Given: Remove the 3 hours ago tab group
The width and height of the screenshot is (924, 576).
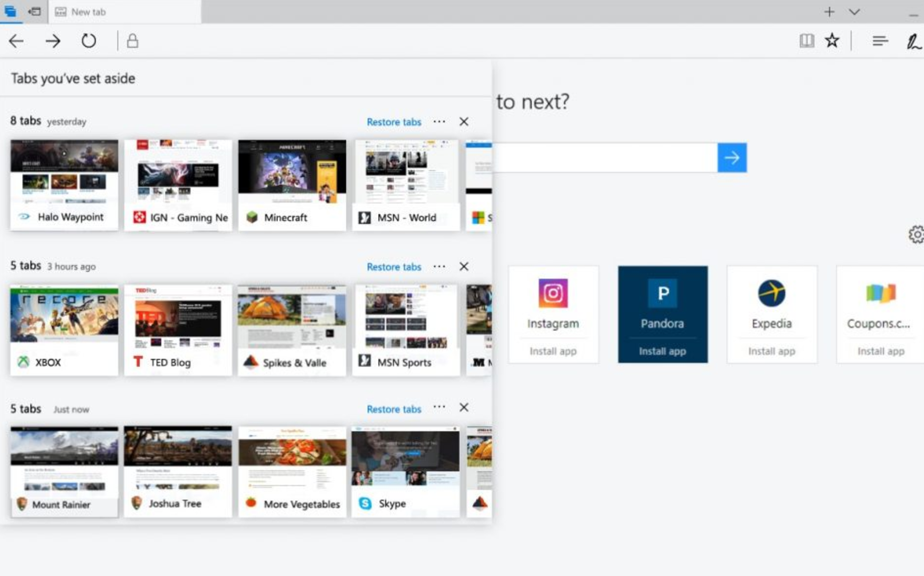Looking at the screenshot, I should click(x=464, y=266).
